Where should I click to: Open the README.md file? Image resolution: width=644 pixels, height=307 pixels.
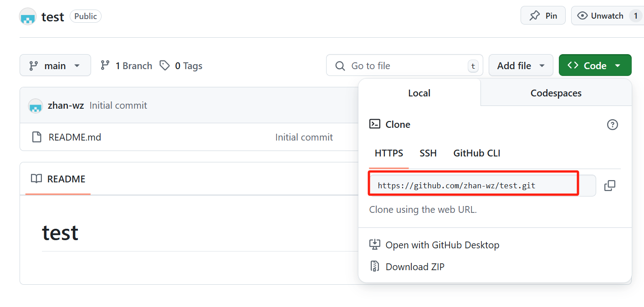coord(75,137)
